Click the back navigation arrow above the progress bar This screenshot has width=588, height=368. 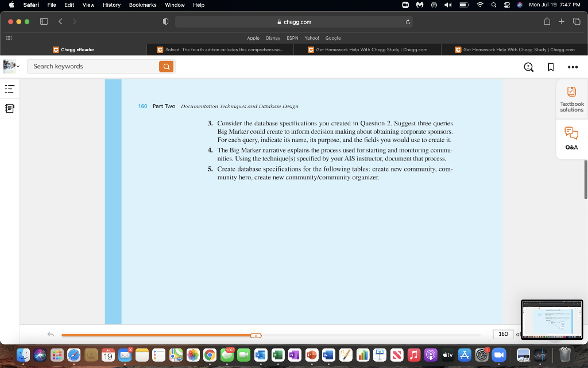(51, 334)
